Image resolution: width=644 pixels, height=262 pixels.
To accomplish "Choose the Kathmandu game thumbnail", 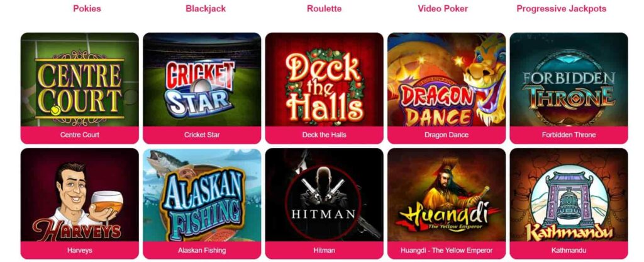I will [569, 195].
